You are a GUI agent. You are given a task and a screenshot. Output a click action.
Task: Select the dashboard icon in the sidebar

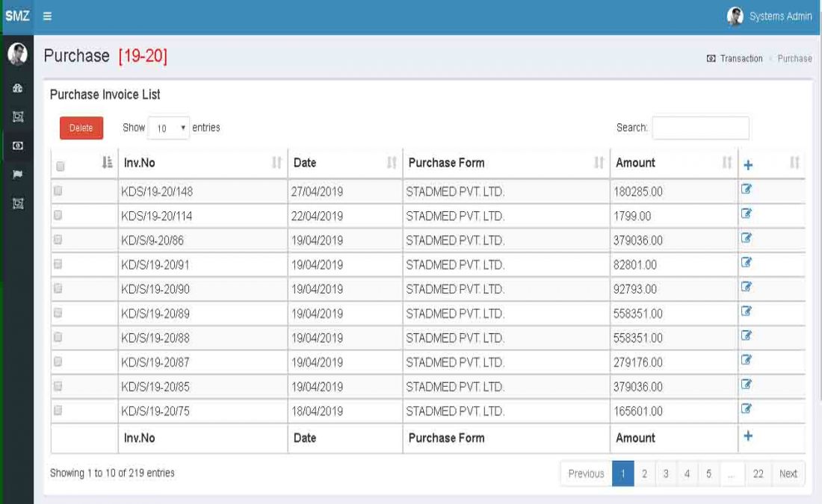tap(16, 88)
